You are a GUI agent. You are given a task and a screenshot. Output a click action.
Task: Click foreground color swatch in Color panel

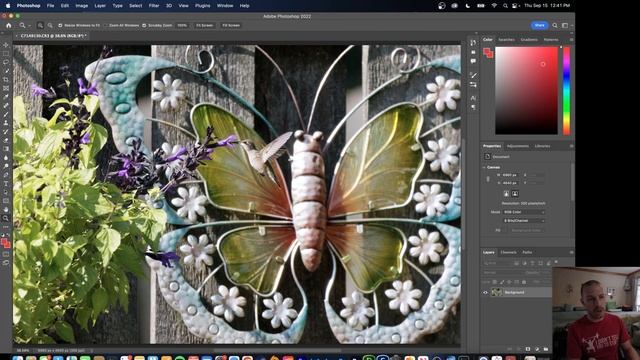coord(487,51)
